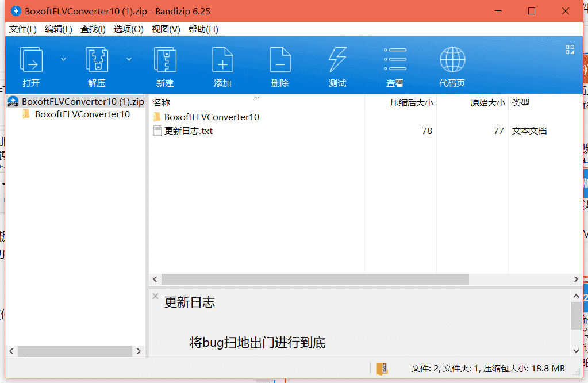The height and width of the screenshot is (383, 588).
Task: Click the status bar file count text
Action: 487,369
